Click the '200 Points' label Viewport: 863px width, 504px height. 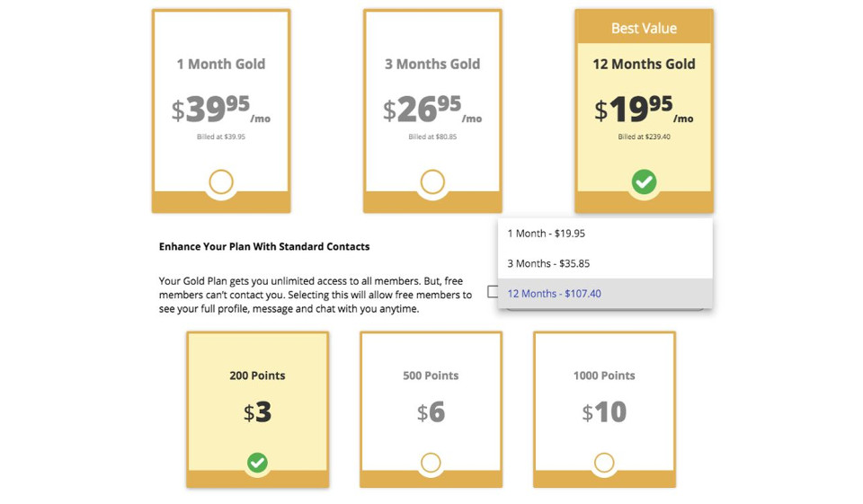tap(257, 376)
